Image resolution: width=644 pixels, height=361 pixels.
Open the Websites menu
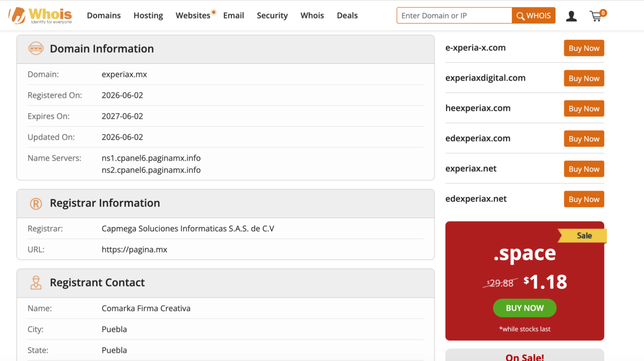193,16
